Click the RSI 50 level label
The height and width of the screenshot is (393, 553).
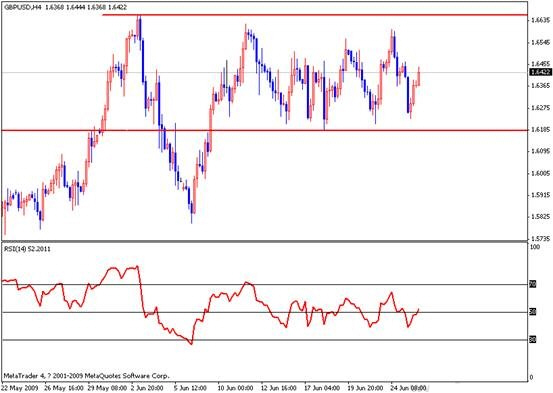(x=533, y=312)
